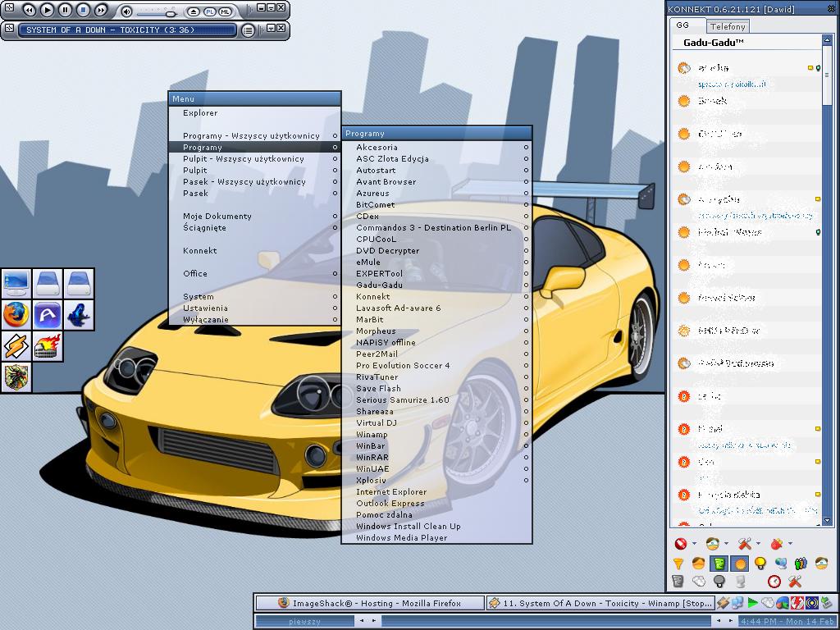Open dropdown beside the status face icon
Image resolution: width=840 pixels, height=630 pixels.
tap(727, 544)
